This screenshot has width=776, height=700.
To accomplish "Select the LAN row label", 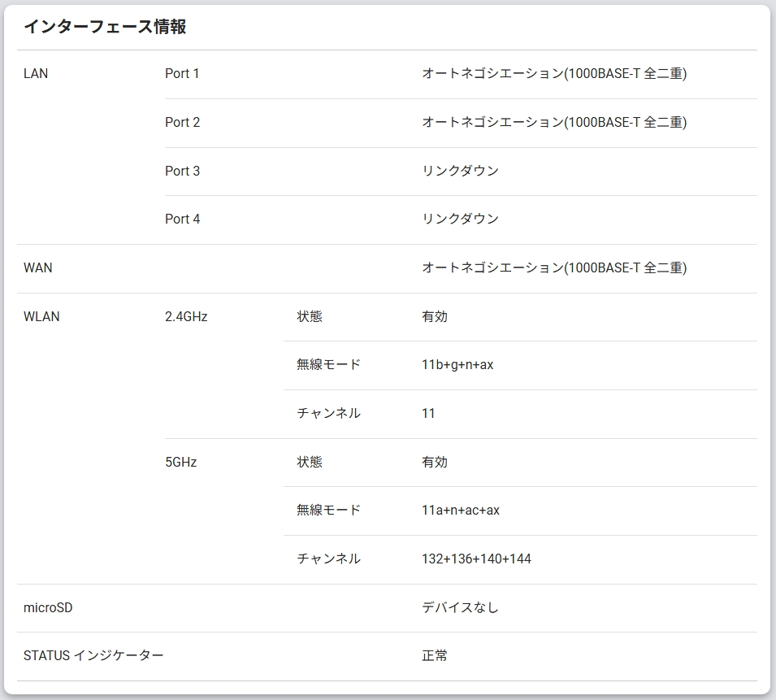I will (x=34, y=73).
